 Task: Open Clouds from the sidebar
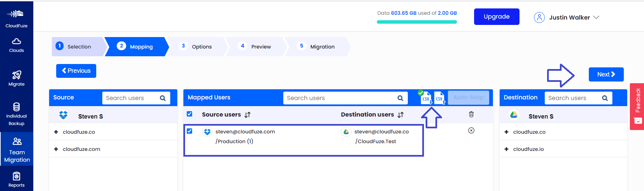click(x=16, y=45)
